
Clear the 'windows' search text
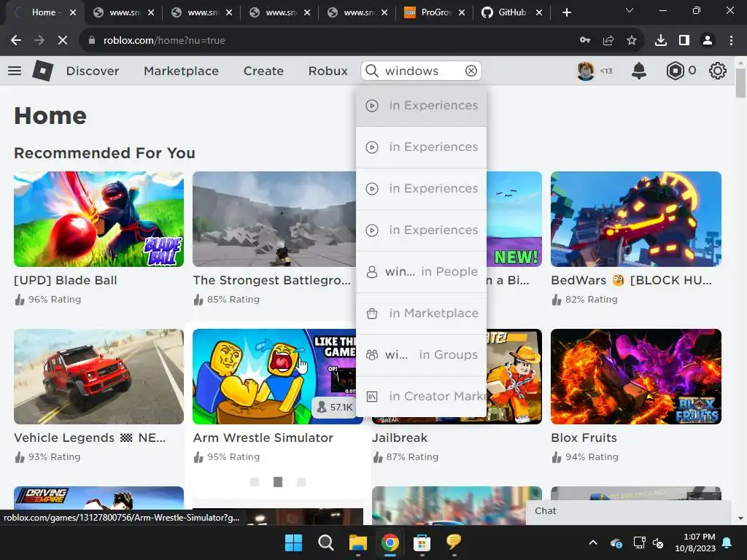coord(471,71)
